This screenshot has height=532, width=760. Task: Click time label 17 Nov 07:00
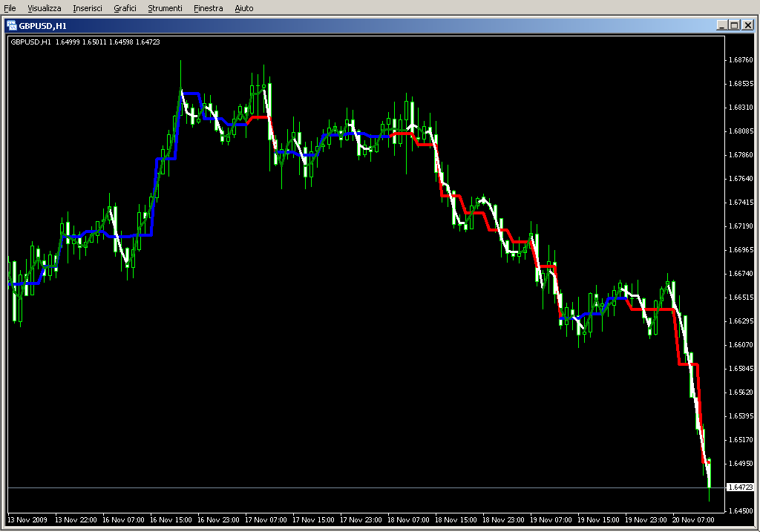coord(266,520)
